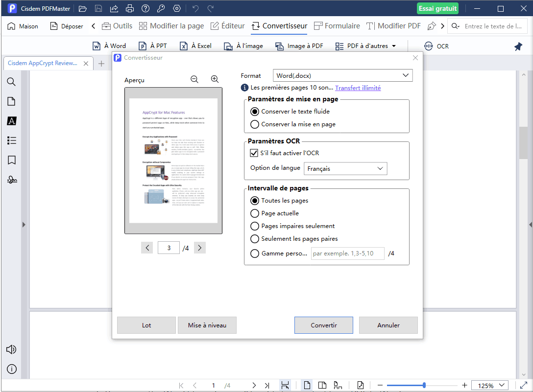Click the Lot button
533x392 pixels.
pos(146,325)
